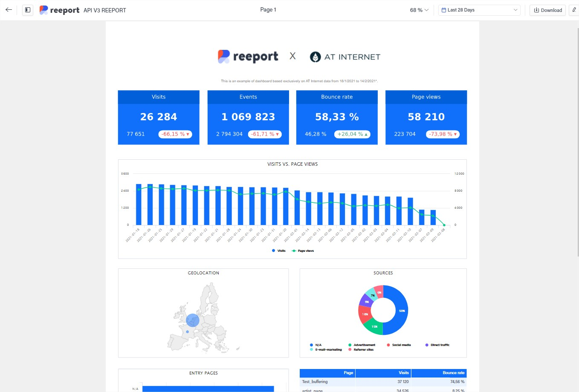Open the 68 % zoom dropdown
This screenshot has height=392, width=579.
coord(419,10)
